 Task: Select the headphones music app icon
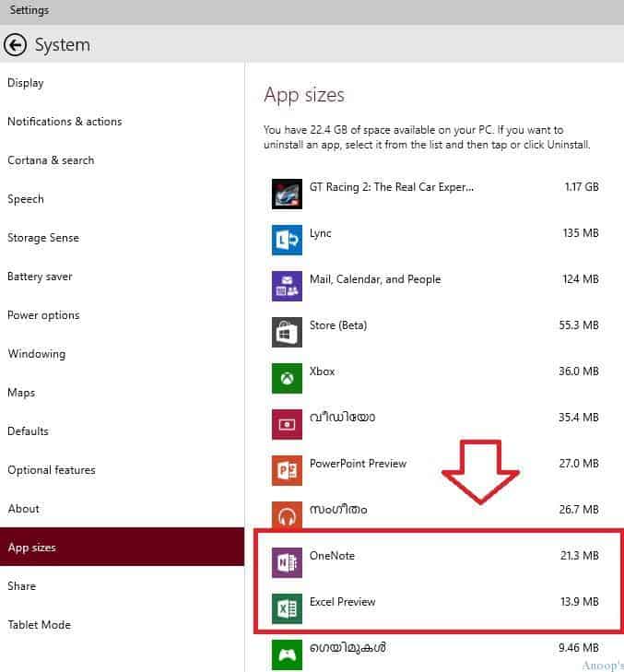[287, 515]
